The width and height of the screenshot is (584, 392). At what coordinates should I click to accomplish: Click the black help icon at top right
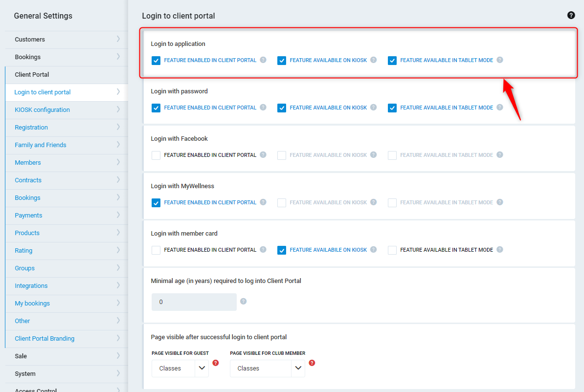click(x=571, y=15)
